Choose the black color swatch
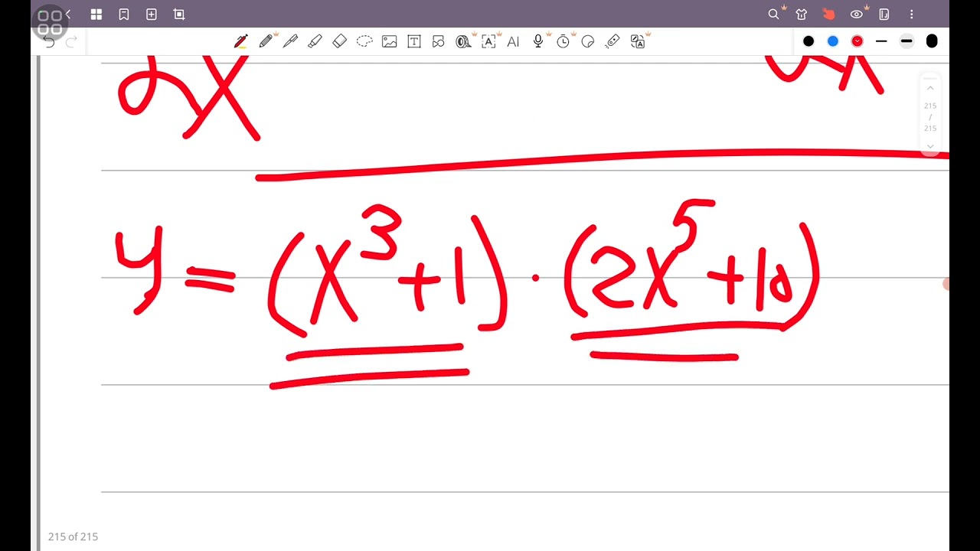 click(808, 41)
